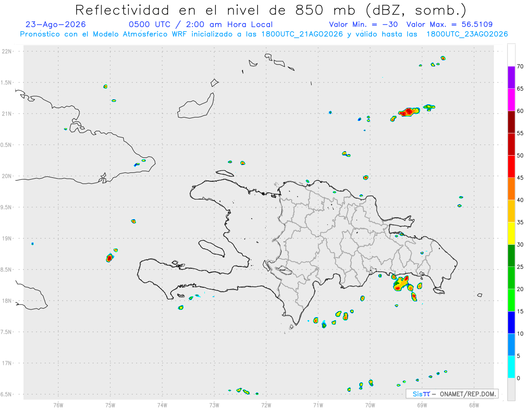Click the WRF model forecast description line
Viewport: 532px width, 411px height.
[x=264, y=34]
